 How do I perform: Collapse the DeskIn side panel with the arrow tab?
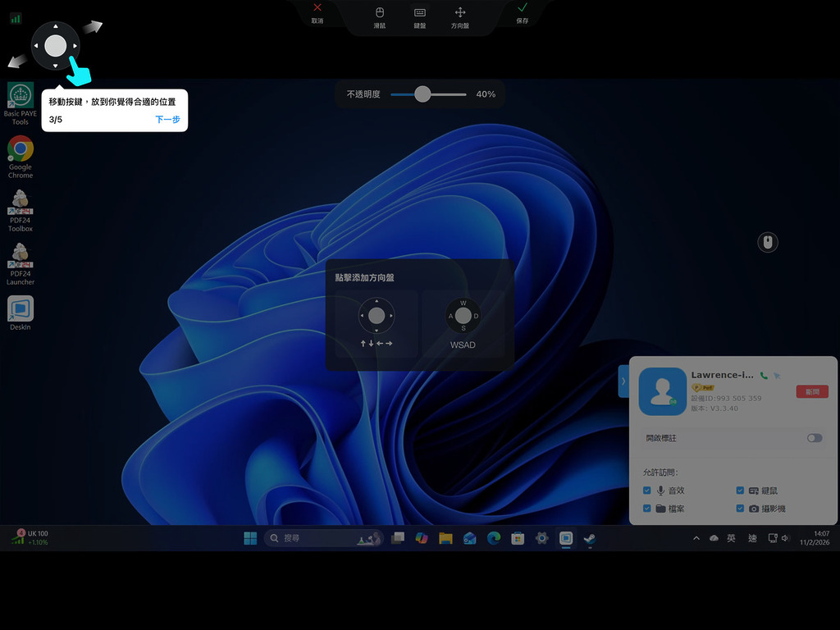(x=623, y=381)
